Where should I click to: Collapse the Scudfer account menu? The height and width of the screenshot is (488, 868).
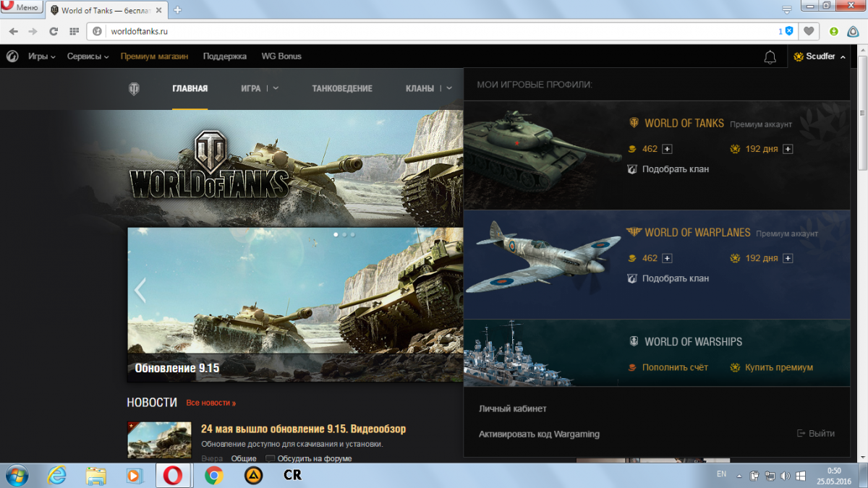(x=820, y=56)
